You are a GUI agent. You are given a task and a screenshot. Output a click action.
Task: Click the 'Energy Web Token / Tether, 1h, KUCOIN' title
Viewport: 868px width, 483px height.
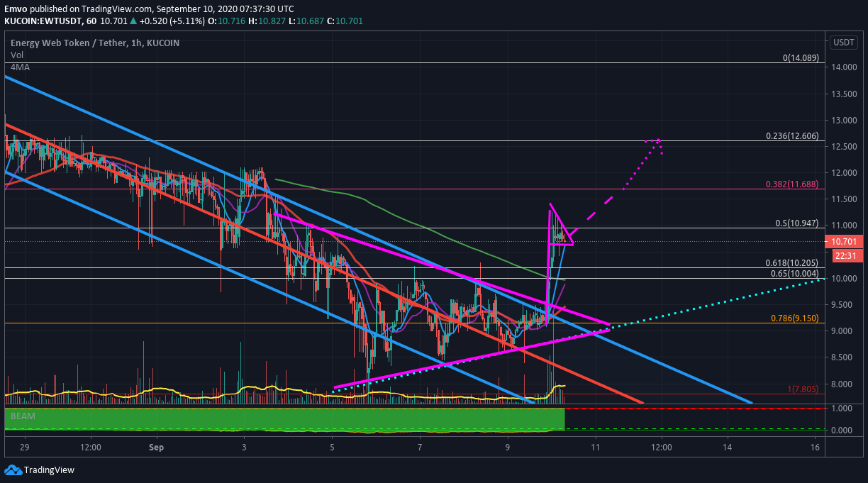(95, 43)
